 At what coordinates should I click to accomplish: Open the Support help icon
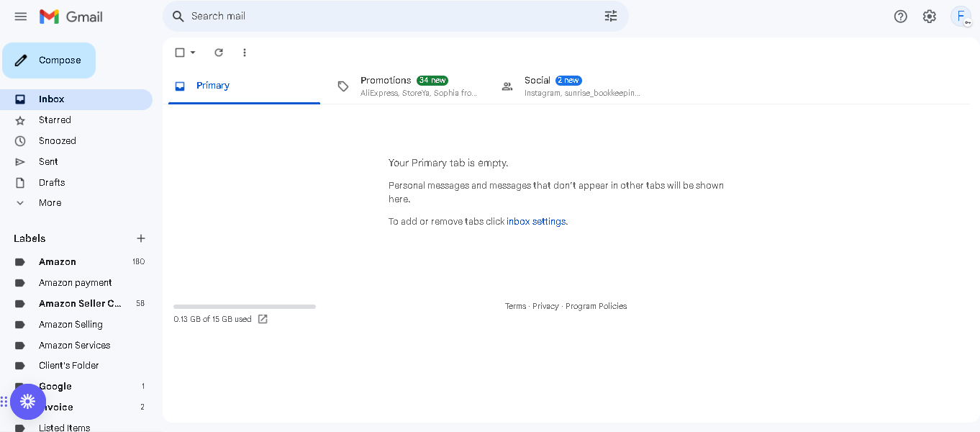(x=901, y=16)
